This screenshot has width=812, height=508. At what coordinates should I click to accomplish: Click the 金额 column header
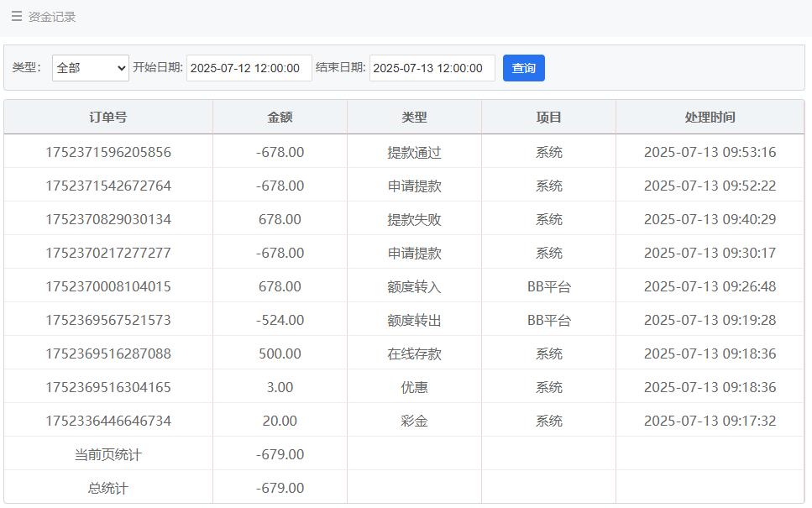(280, 118)
